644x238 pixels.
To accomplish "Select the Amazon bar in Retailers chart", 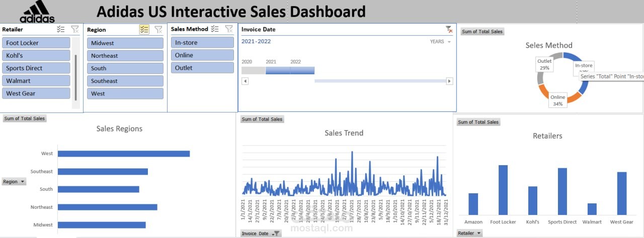I will (x=473, y=204).
